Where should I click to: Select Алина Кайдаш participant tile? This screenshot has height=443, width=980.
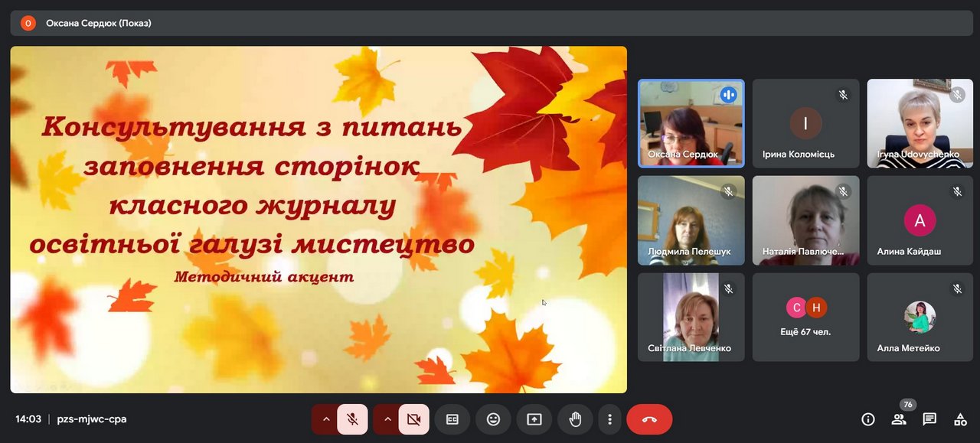coord(920,220)
